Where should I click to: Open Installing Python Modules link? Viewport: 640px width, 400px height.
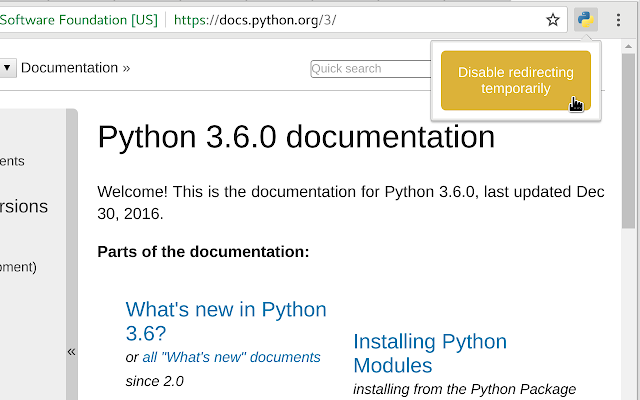[x=430, y=353]
